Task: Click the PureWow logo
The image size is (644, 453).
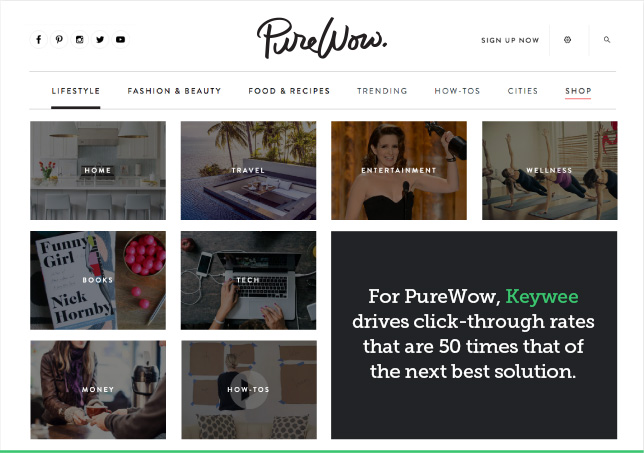Action: [x=322, y=38]
